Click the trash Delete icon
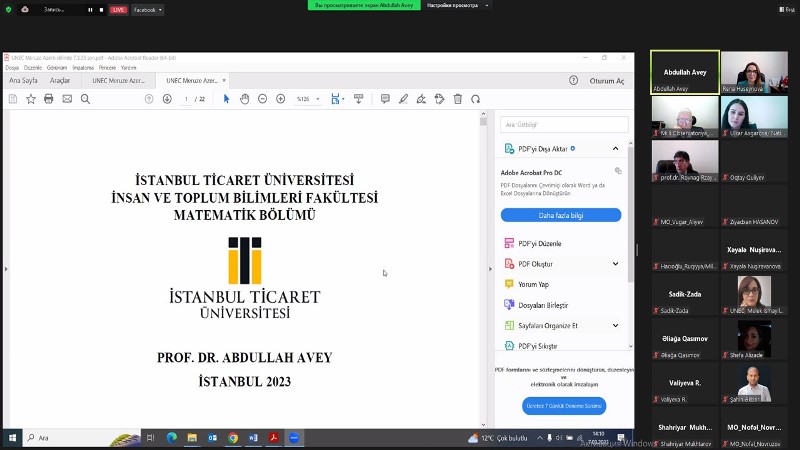Viewport: 800px width, 450px height. coord(458,99)
